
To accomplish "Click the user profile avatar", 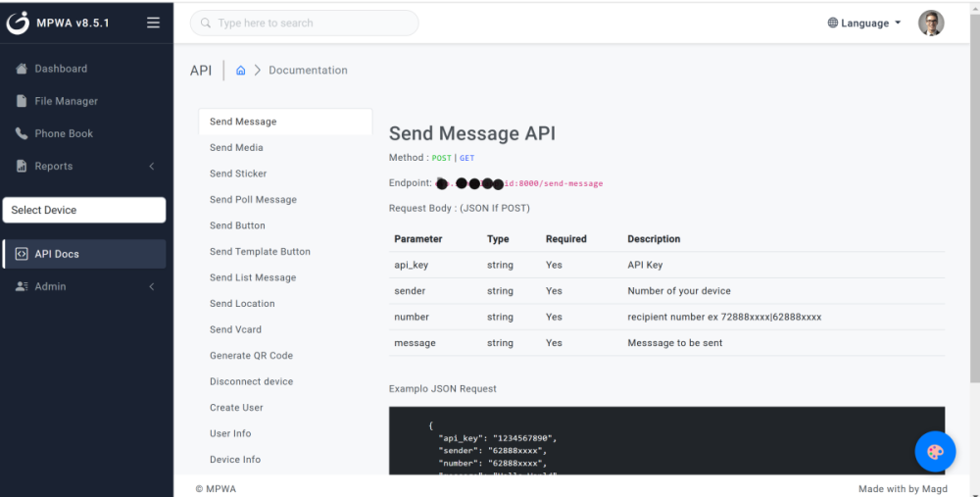I will [x=931, y=24].
